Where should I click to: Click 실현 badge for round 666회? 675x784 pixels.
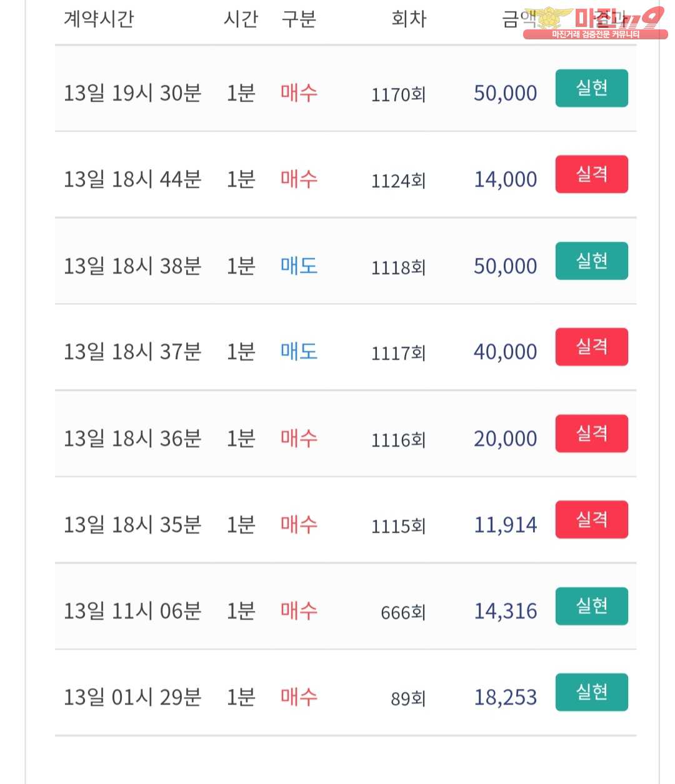(x=591, y=606)
